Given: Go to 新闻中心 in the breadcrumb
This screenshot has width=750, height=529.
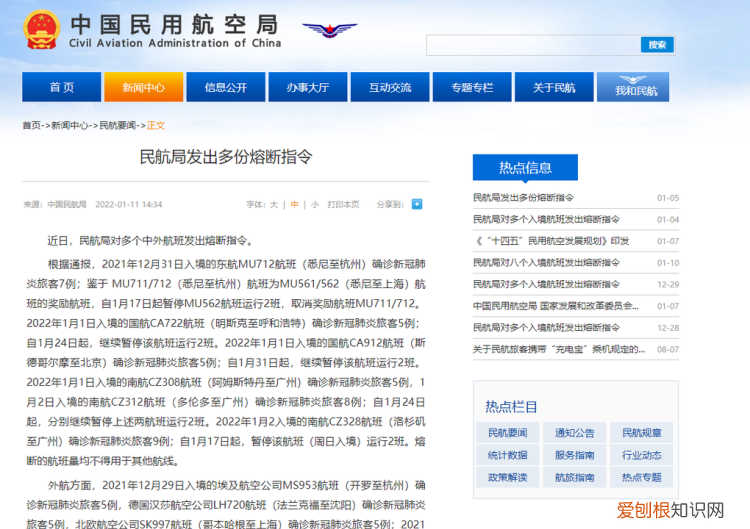Looking at the screenshot, I should click(x=69, y=125).
